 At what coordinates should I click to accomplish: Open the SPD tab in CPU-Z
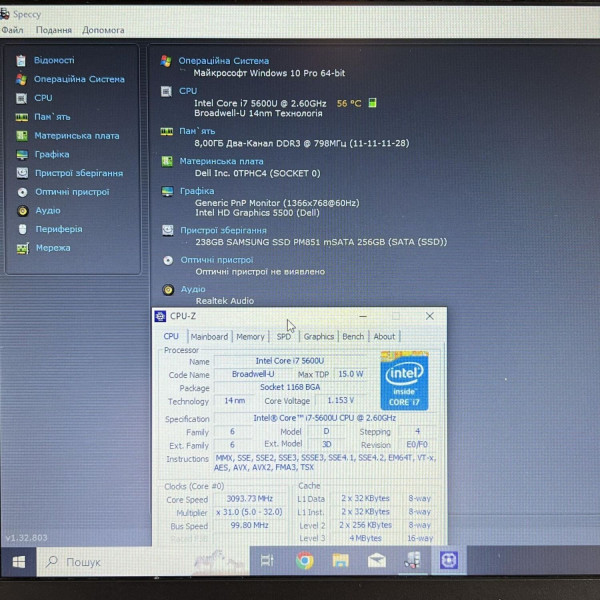coord(284,336)
